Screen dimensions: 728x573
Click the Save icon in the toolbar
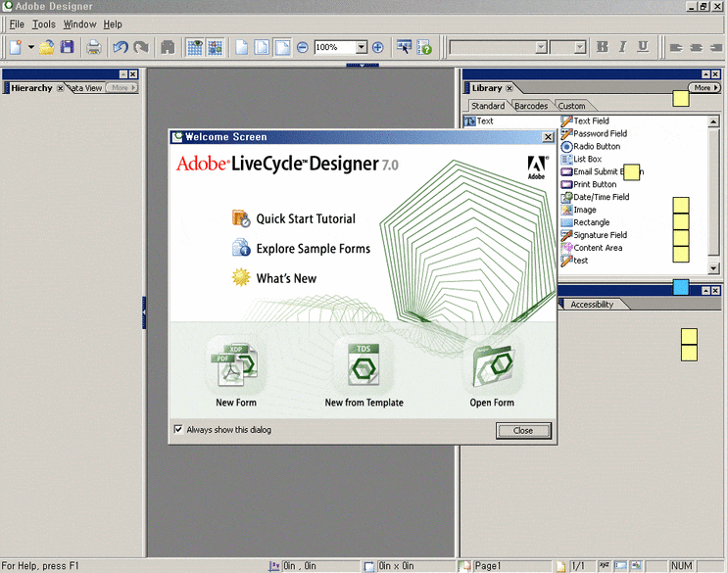pos(68,47)
